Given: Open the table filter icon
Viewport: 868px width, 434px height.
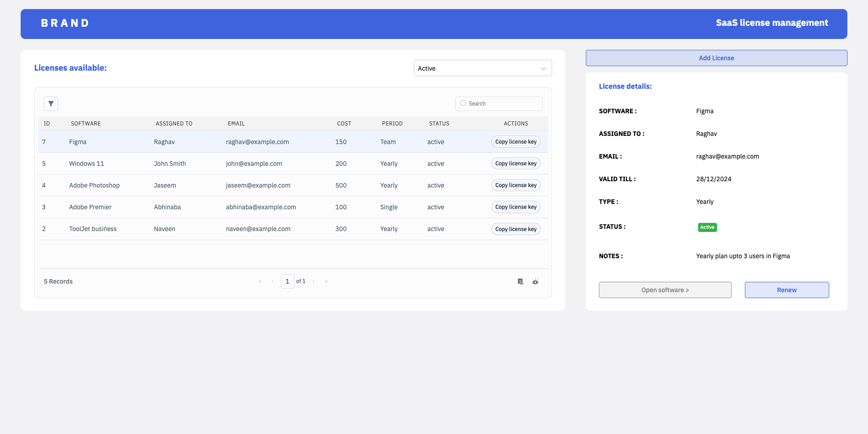Looking at the screenshot, I should (51, 104).
